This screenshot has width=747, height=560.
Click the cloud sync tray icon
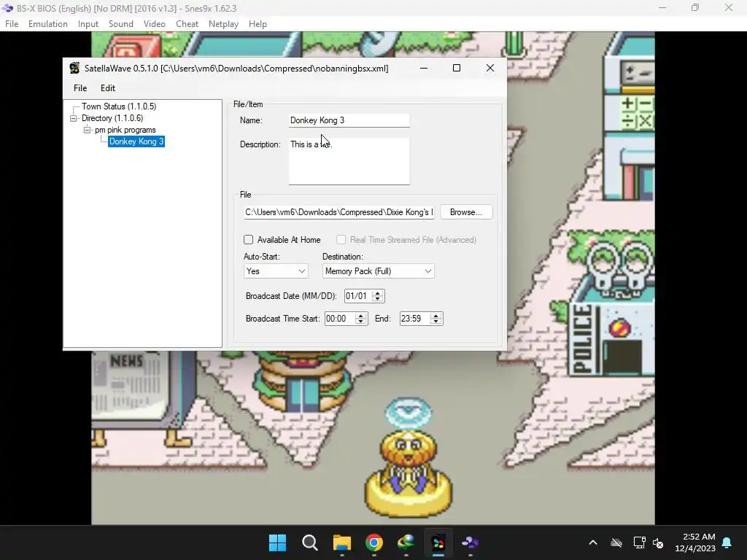coord(616,542)
